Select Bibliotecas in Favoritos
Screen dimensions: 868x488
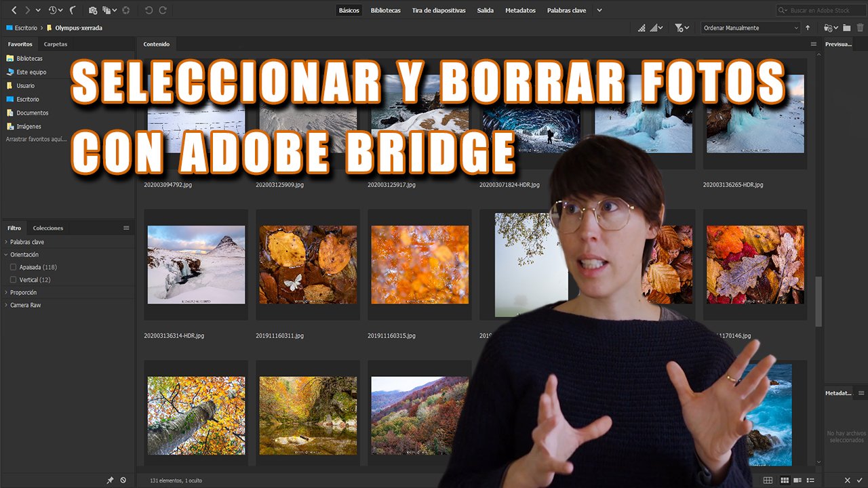pos(24,58)
